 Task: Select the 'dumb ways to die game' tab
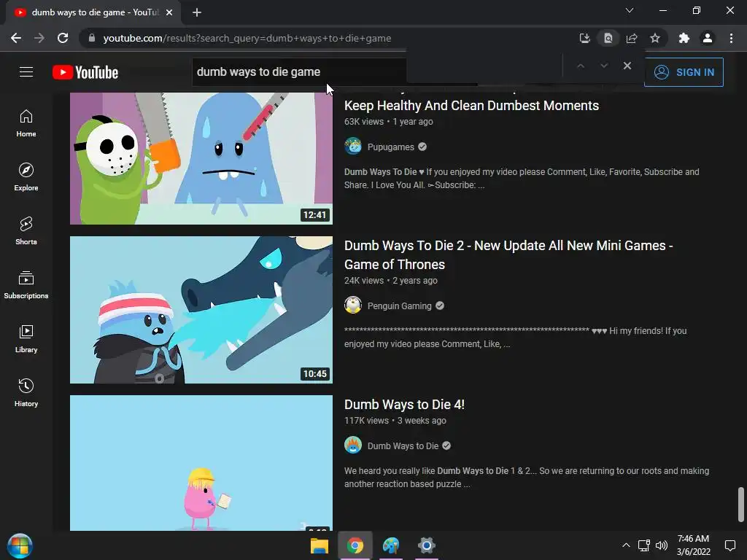(93, 12)
